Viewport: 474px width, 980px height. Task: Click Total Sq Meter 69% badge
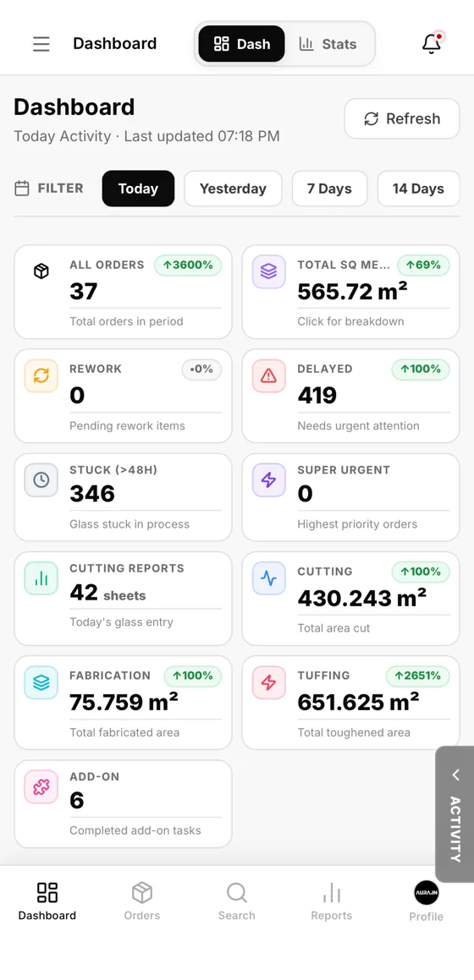(x=423, y=265)
